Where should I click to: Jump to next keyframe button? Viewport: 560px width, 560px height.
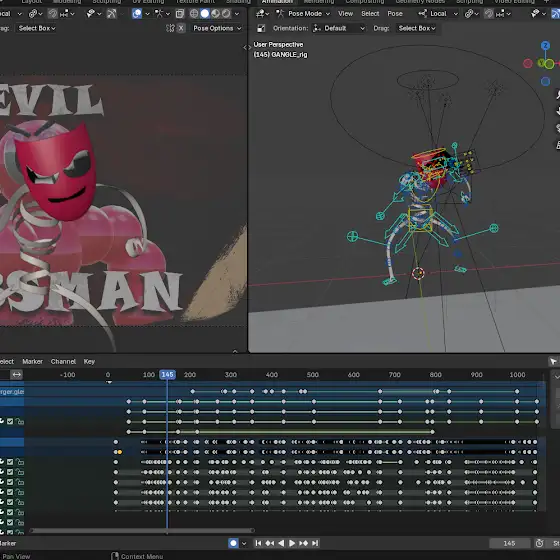click(303, 543)
